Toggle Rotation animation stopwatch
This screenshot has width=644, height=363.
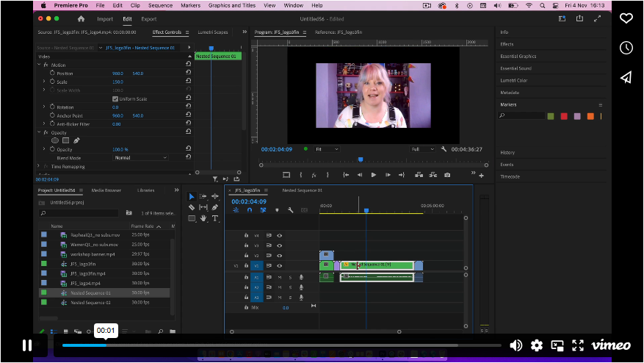point(52,107)
